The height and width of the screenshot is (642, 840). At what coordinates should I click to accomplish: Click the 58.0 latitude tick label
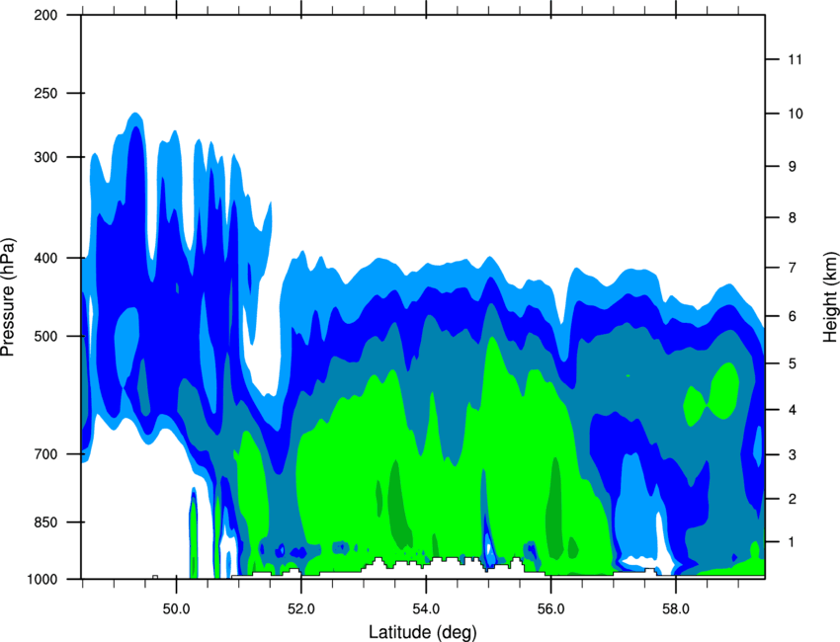[676, 609]
